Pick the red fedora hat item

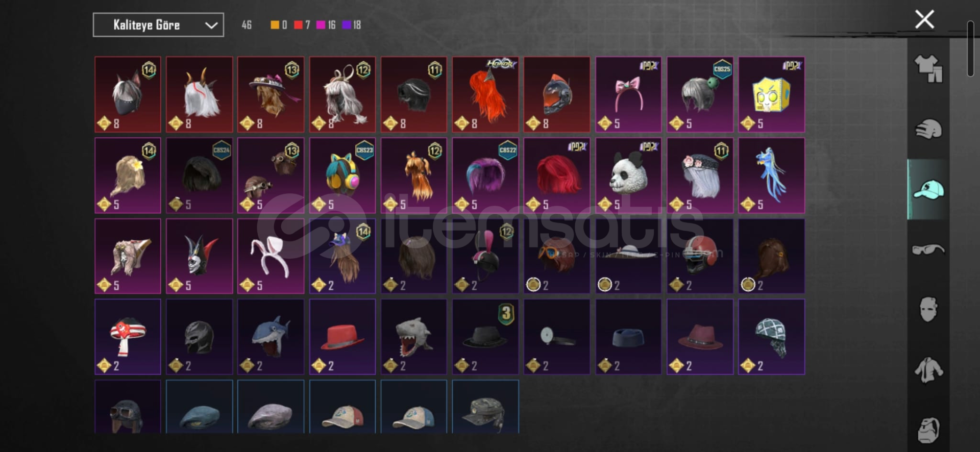342,337
